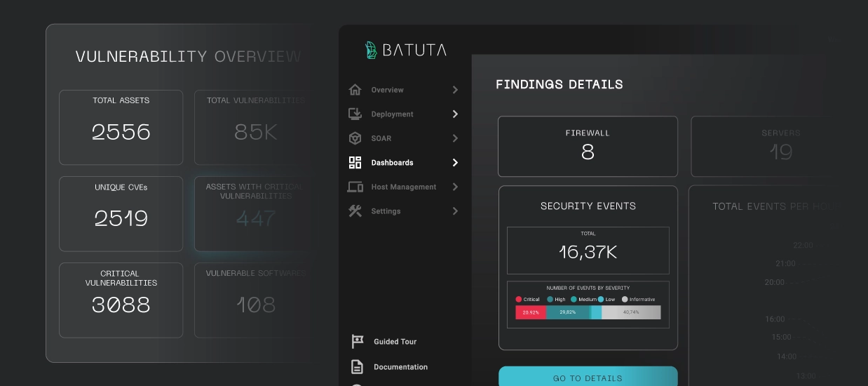Expand the Settings menu chevron

(x=455, y=211)
